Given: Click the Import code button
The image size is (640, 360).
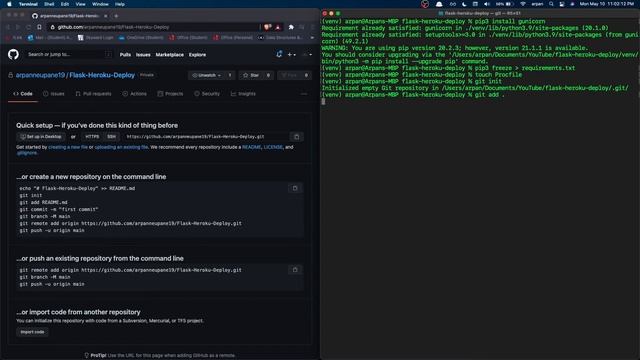Looking at the screenshot, I should 32,332.
